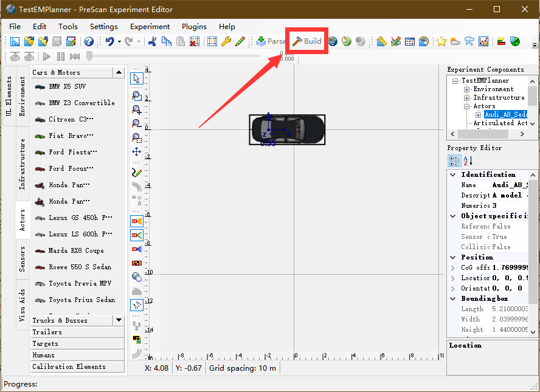The height and width of the screenshot is (392, 540).
Task: Select the Roewe 550 S Sedan entry
Action: tap(73, 267)
